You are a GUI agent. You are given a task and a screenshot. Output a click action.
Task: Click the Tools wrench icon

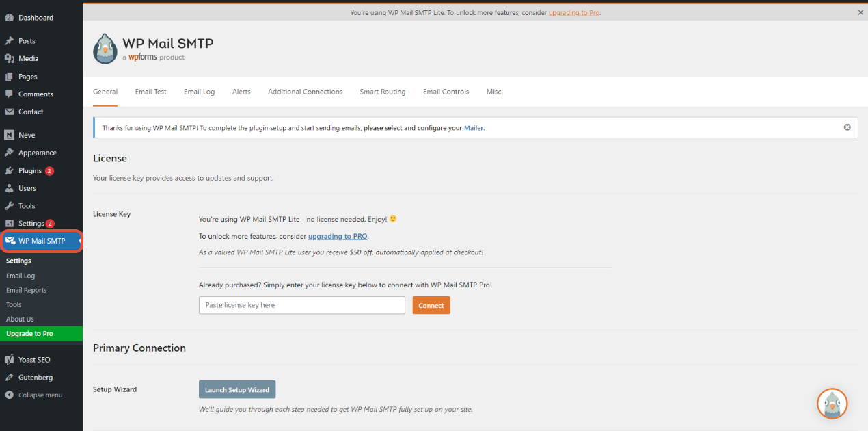[10, 206]
